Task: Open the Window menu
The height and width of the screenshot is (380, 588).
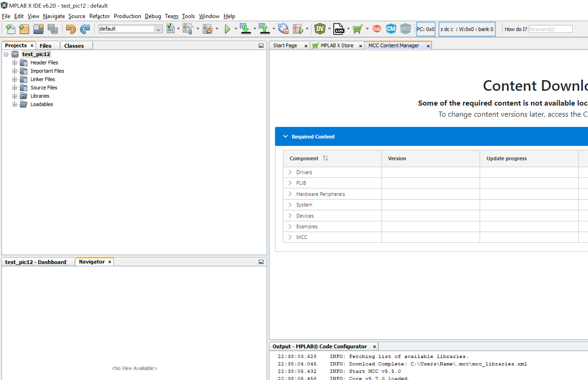Action: (209, 16)
